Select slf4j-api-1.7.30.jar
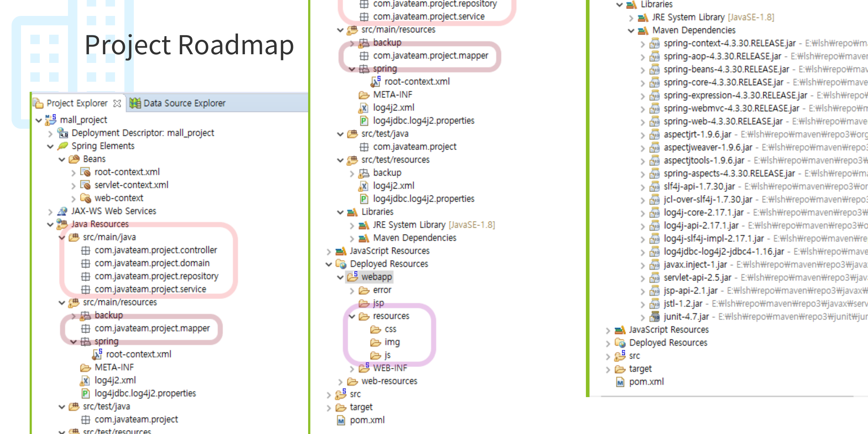 [699, 186]
